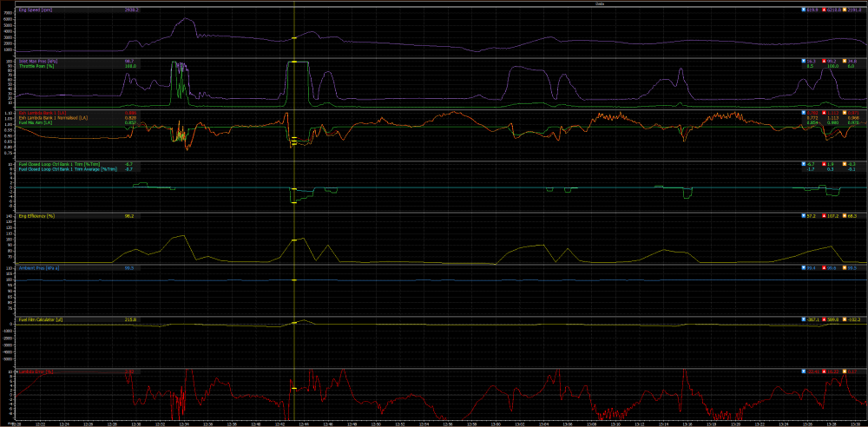Click the minimum icon in Eng Efficiency panel
Viewport: 868px width, 427px height.
point(804,216)
